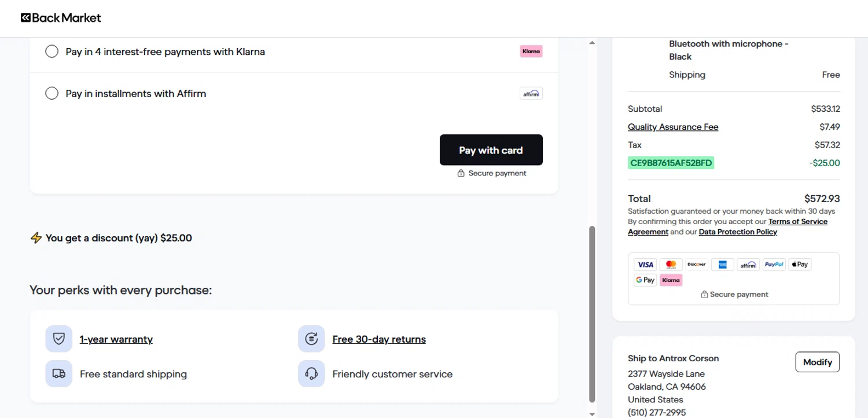Click the scrollbar down arrow
The image size is (868, 418).
point(592,413)
